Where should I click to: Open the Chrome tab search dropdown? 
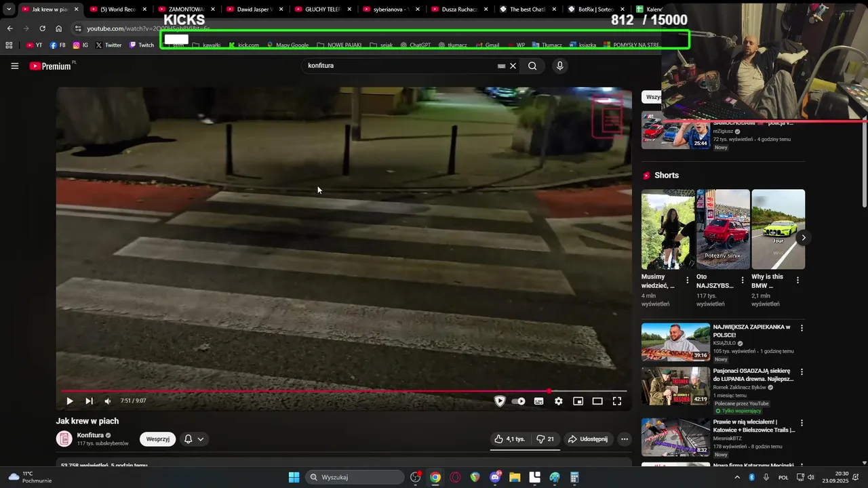point(9,9)
